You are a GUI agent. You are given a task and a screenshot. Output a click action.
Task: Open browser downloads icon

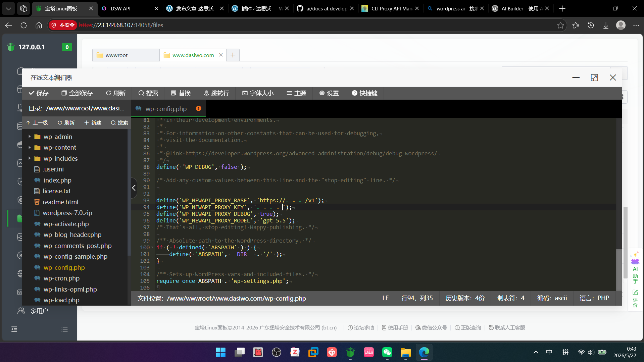click(x=606, y=25)
